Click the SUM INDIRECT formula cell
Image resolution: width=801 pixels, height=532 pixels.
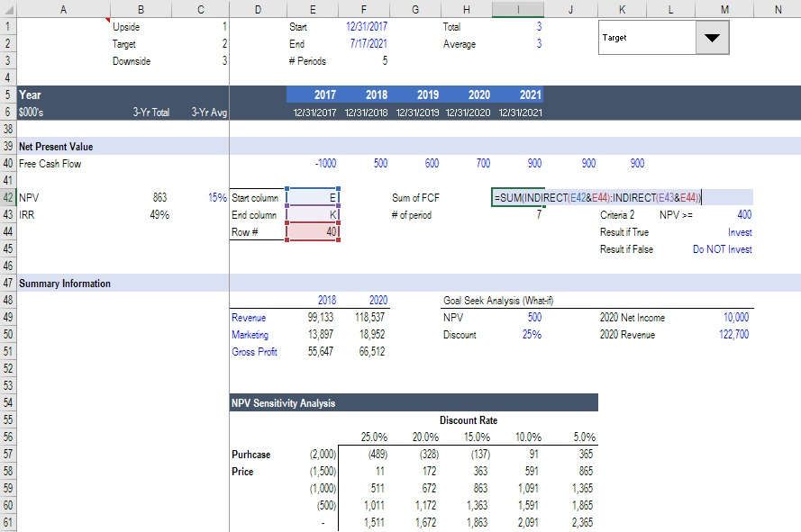click(x=596, y=198)
